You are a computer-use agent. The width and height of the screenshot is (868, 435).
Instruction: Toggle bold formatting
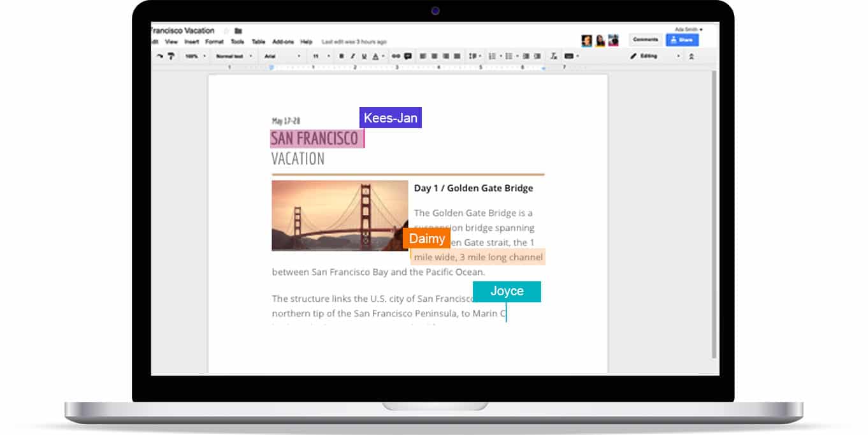[x=342, y=56]
